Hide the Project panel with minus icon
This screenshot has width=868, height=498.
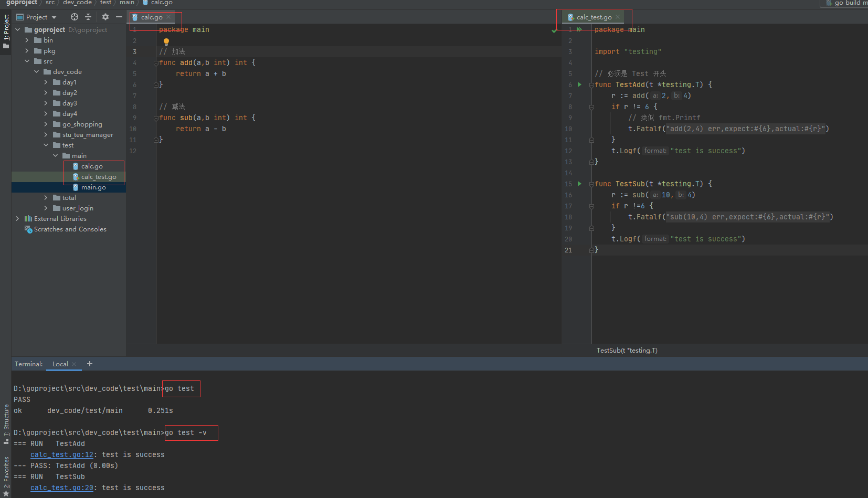pos(119,17)
